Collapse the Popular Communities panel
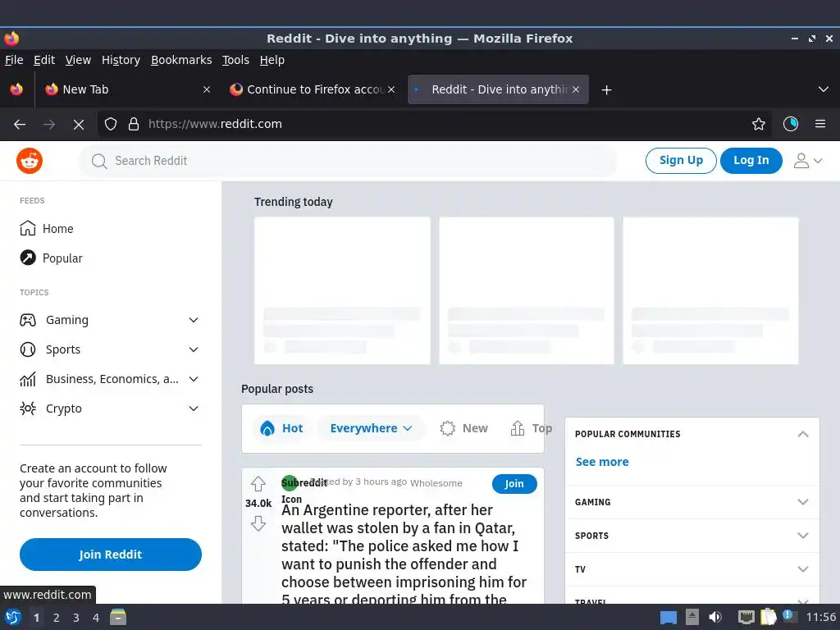Screen dimensions: 840x630 tap(802, 434)
